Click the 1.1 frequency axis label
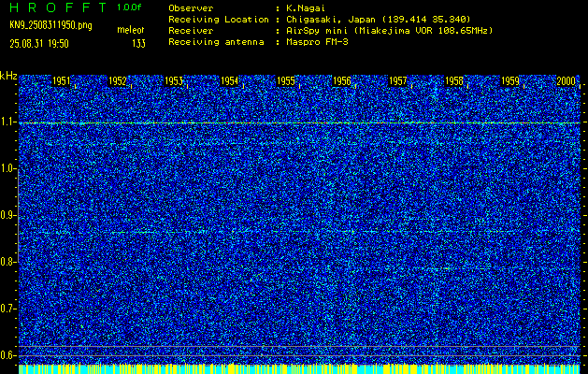 pos(7,122)
